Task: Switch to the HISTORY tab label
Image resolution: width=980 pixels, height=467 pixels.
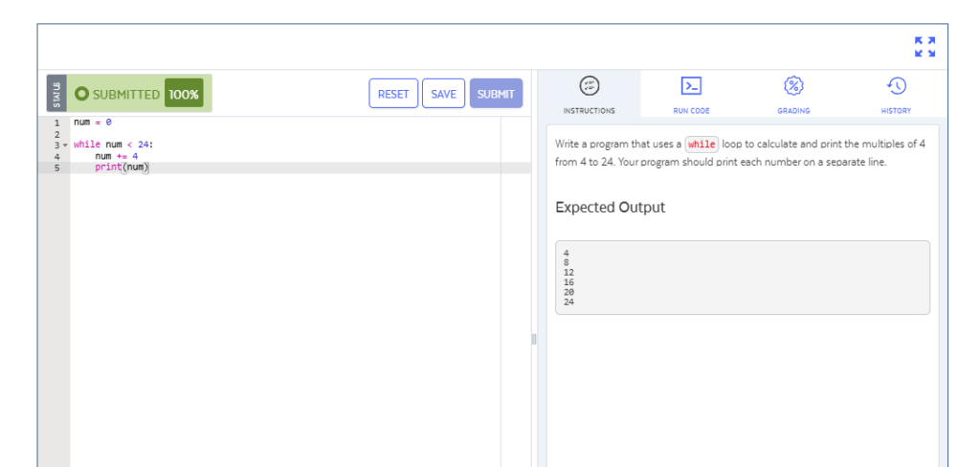Action: (896, 111)
